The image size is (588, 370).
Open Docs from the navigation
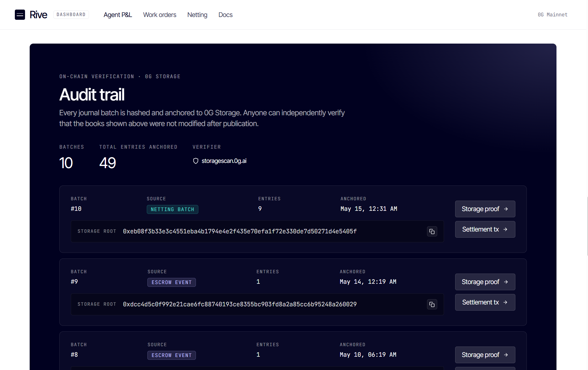point(226,15)
